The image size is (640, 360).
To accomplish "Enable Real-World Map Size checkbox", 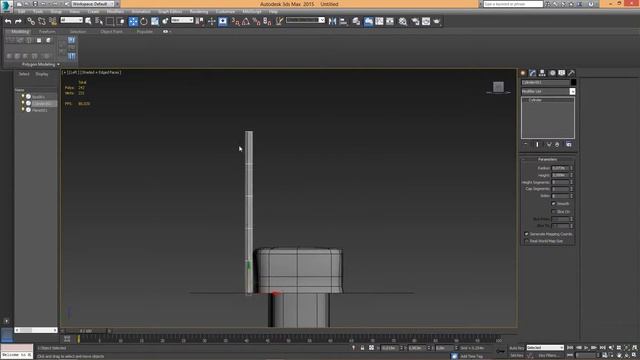I will [x=526, y=241].
